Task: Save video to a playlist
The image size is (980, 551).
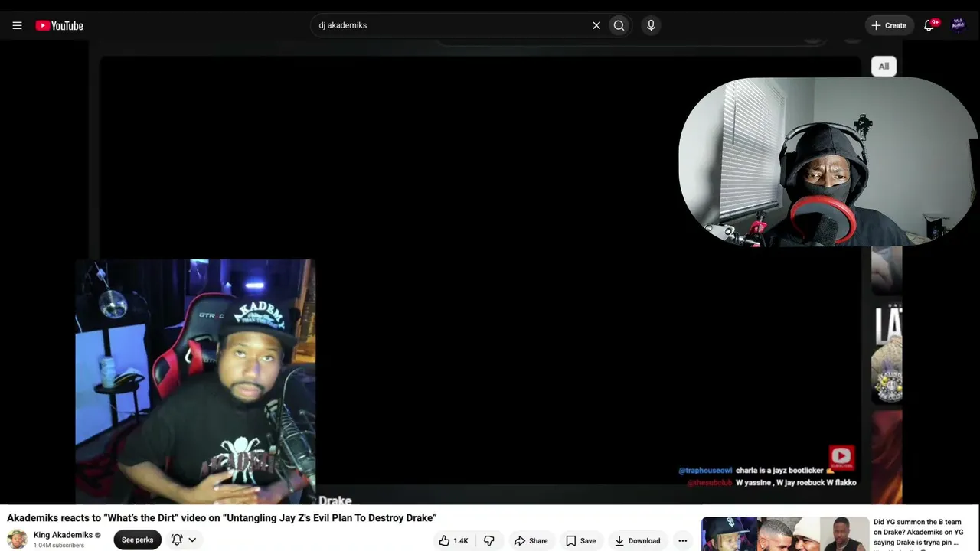Action: [x=580, y=541]
